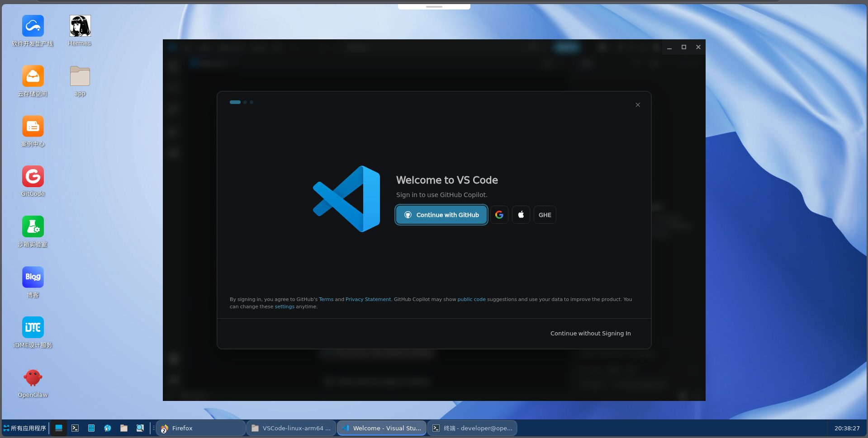Select the 博客 Blog desktop icon
Image resolution: width=868 pixels, height=438 pixels.
(x=33, y=283)
